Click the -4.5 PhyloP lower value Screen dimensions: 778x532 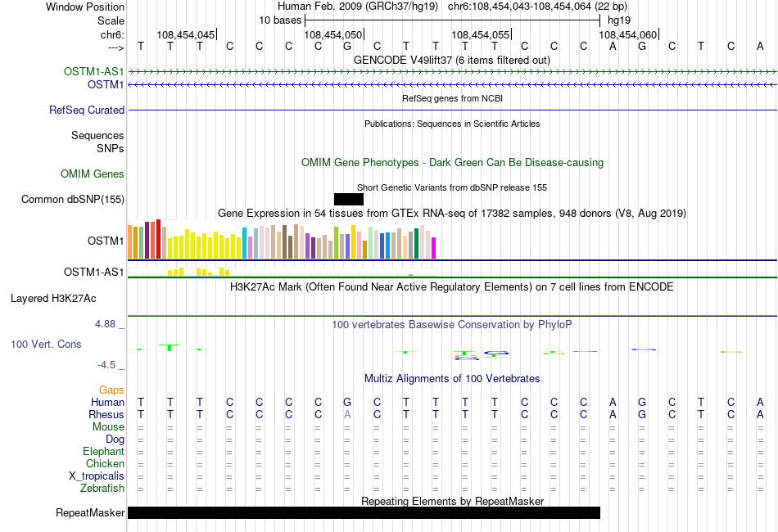[106, 365]
